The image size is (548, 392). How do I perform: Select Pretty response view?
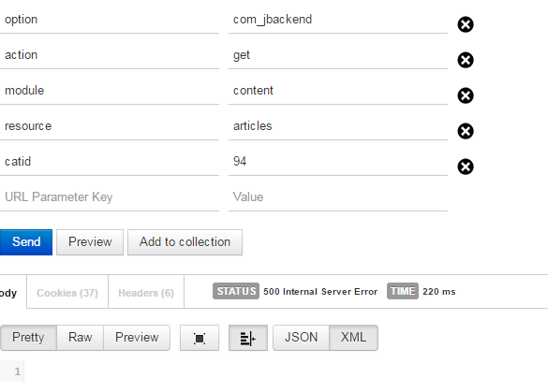click(x=28, y=338)
